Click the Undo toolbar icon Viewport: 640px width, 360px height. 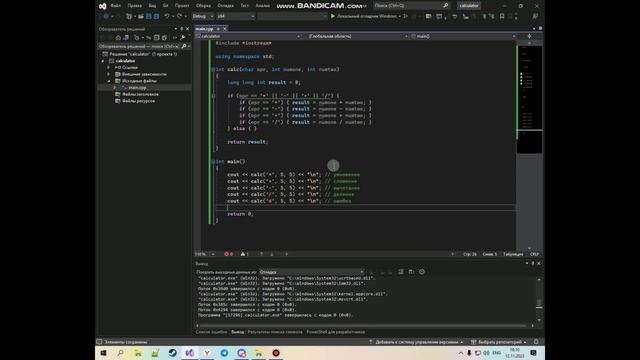point(167,16)
